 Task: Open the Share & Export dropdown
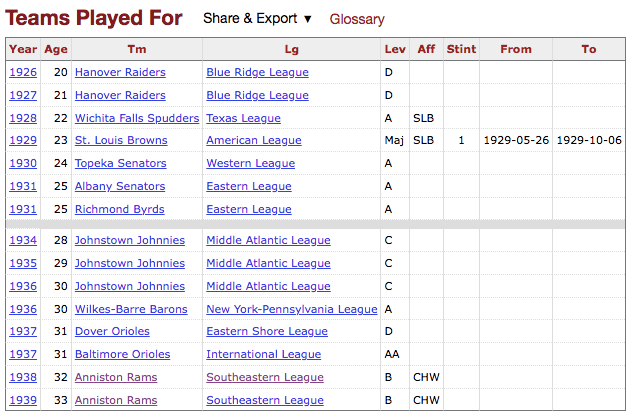257,19
